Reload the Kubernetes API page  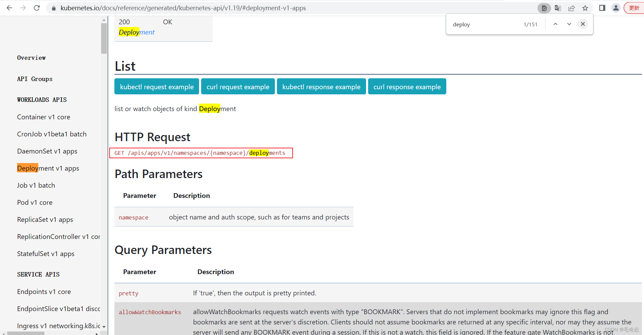(x=37, y=8)
